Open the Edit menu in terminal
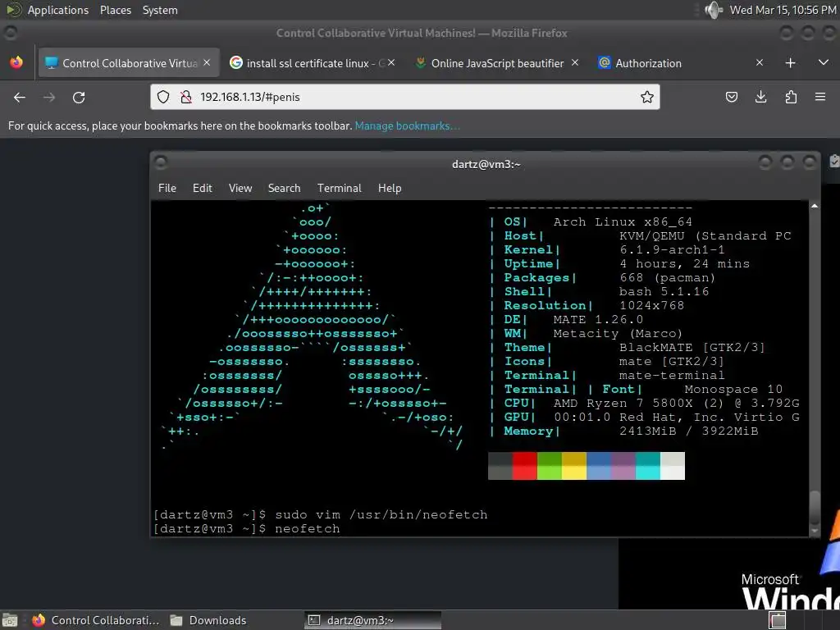Screen dimensions: 840x630 click(x=202, y=188)
